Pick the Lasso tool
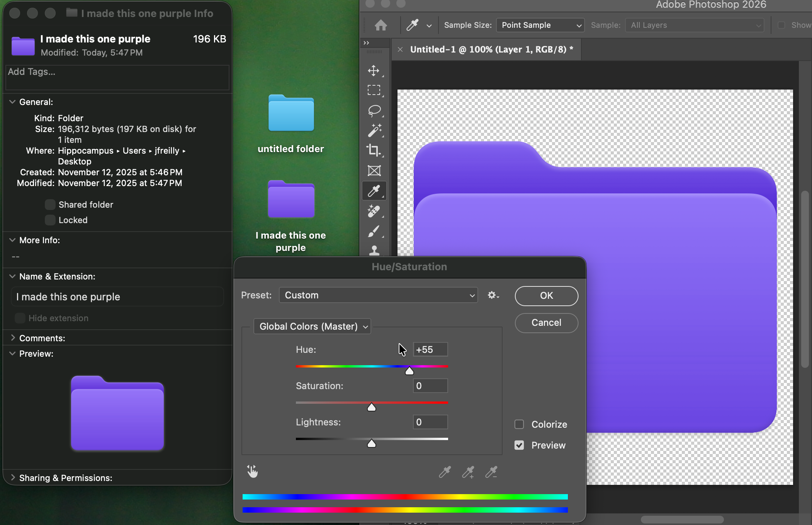 coord(374,110)
